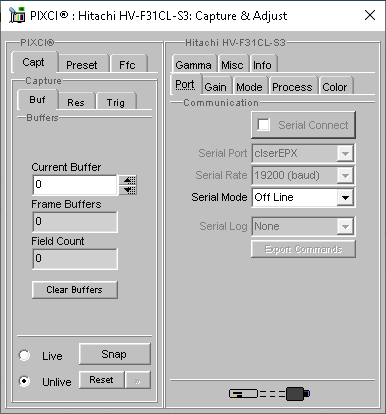
Task: Select the Live radio button
Action: 24,355
